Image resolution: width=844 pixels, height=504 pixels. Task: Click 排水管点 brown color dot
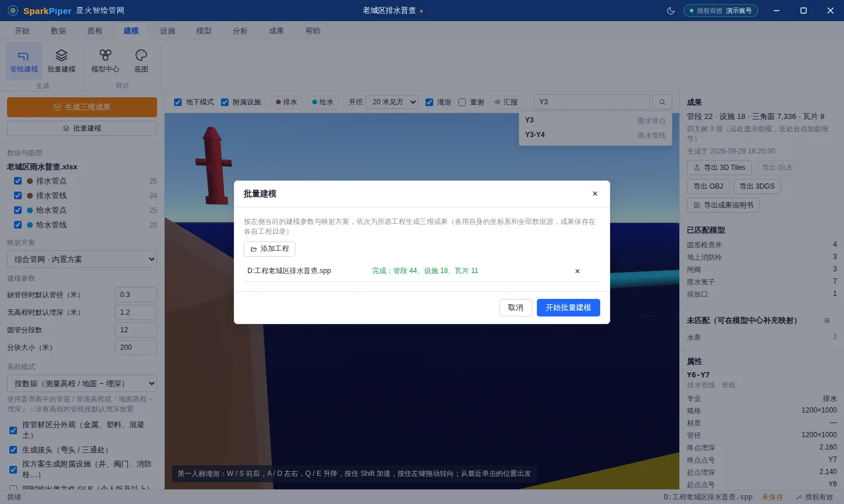[x=30, y=181]
